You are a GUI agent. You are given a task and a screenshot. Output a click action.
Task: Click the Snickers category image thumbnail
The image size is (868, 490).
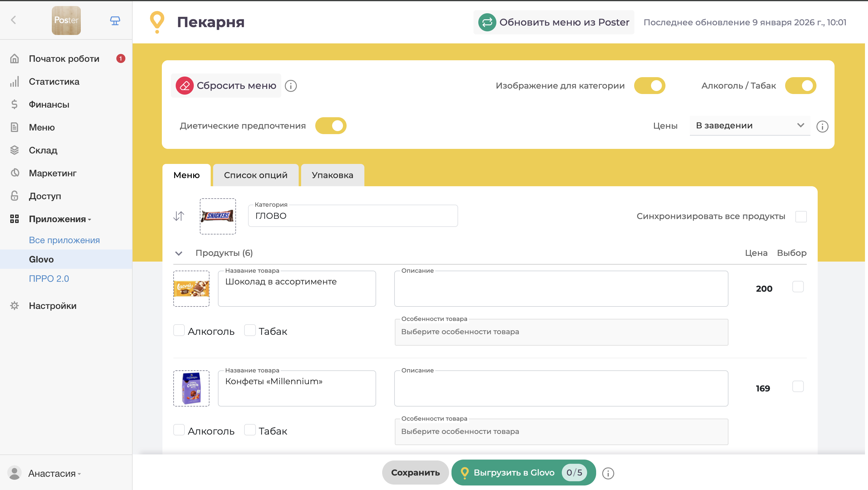coord(218,216)
